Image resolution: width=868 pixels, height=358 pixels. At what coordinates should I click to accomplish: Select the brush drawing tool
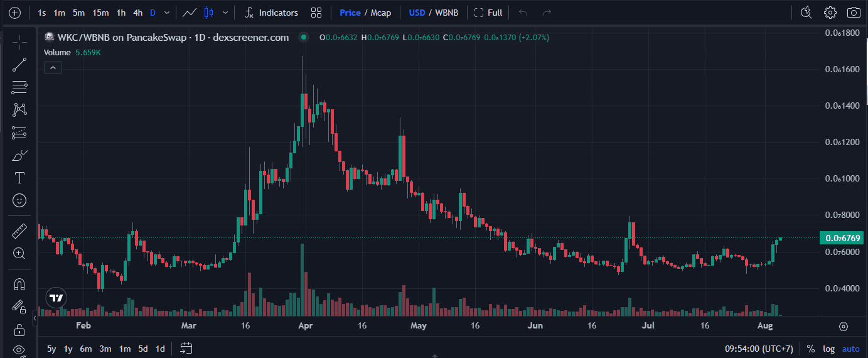[x=19, y=155]
